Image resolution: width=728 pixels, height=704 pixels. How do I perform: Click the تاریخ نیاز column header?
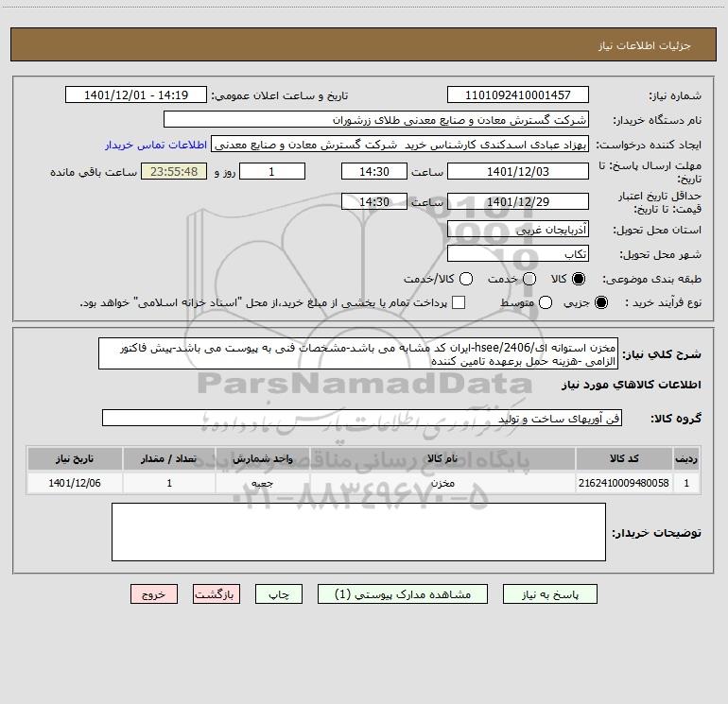tap(75, 458)
